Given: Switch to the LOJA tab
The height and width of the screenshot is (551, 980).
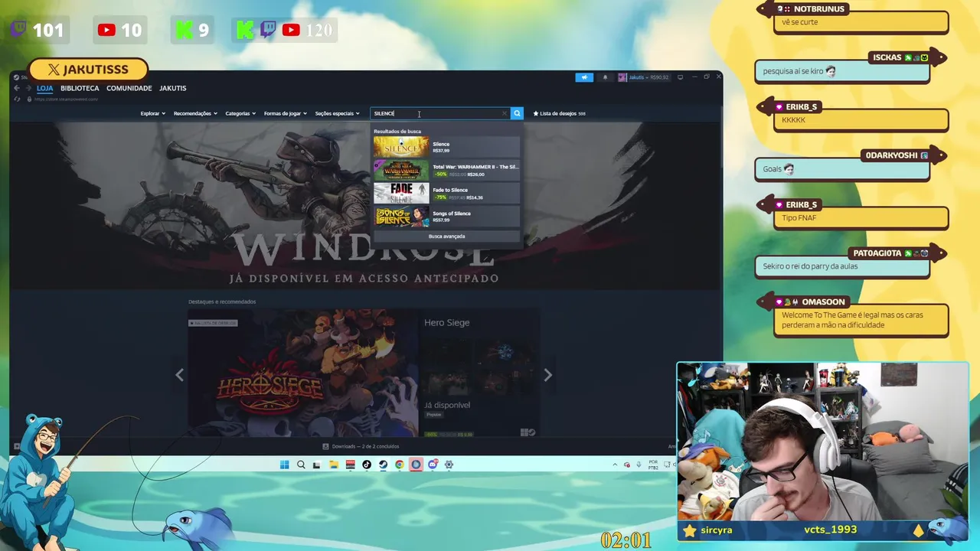Looking at the screenshot, I should [x=44, y=88].
